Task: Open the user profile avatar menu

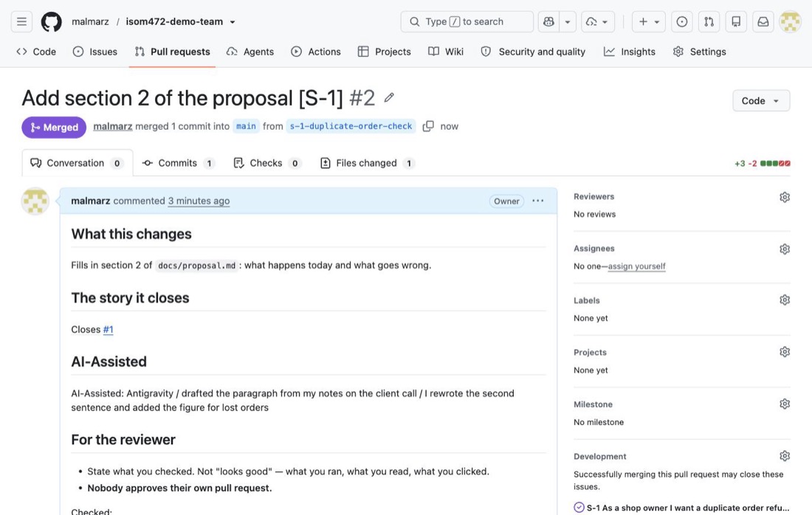Action: point(791,21)
